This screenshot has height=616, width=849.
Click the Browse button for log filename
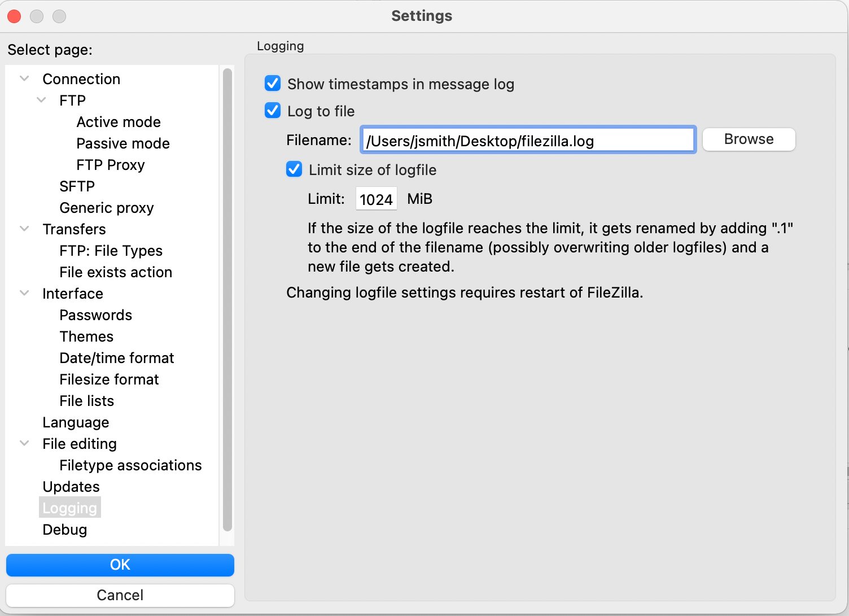coord(749,139)
